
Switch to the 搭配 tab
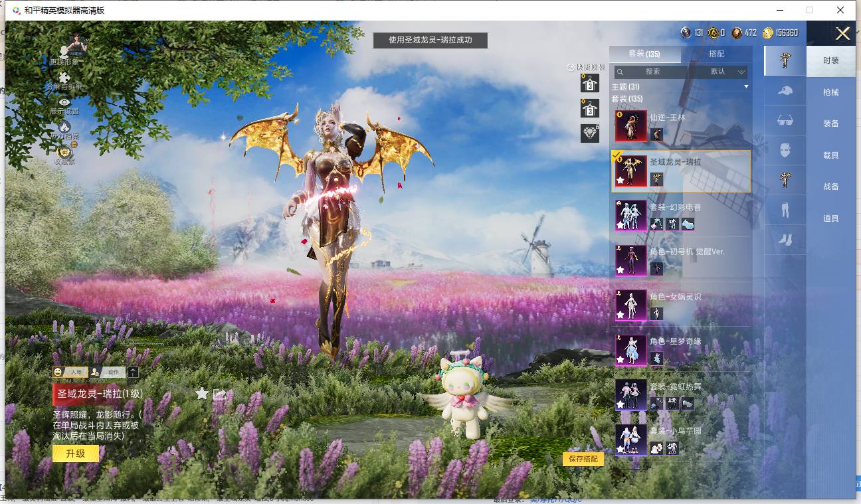point(716,54)
